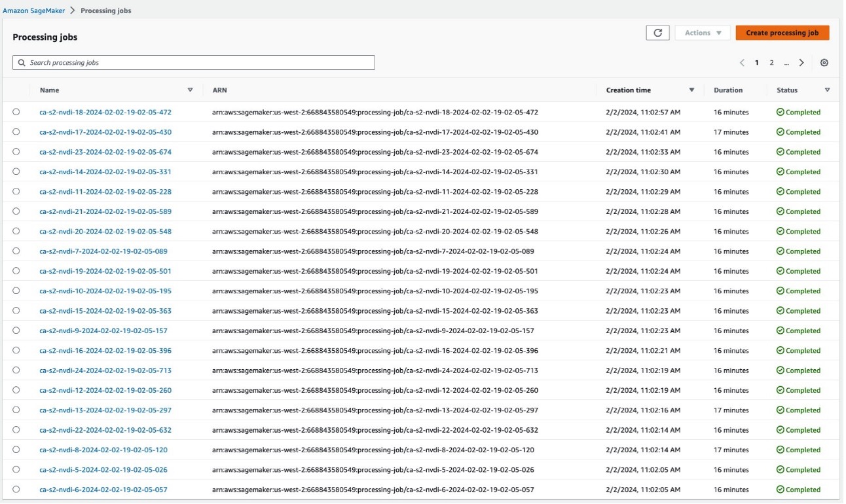Sort by Creation time column arrow
Image resolution: width=846 pixels, height=504 pixels.
691,90
